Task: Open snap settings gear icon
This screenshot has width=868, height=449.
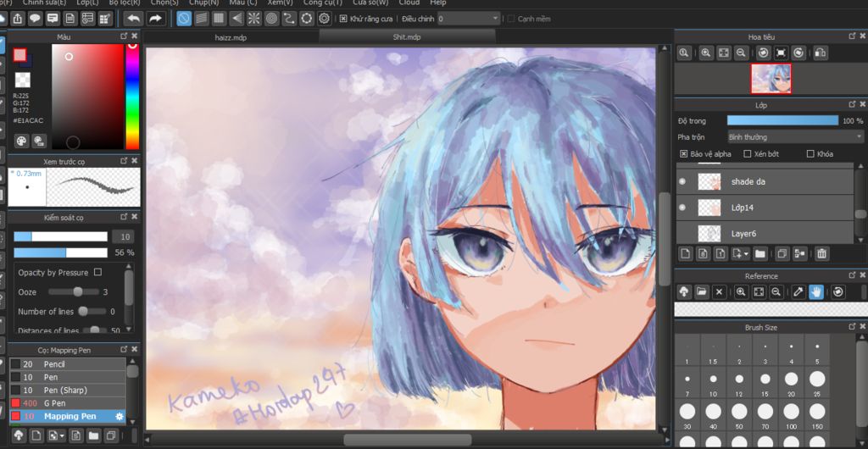Action: coord(325,19)
